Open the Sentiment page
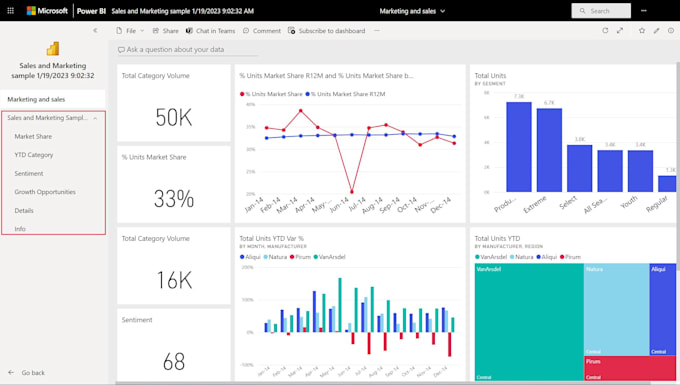 [x=29, y=173]
